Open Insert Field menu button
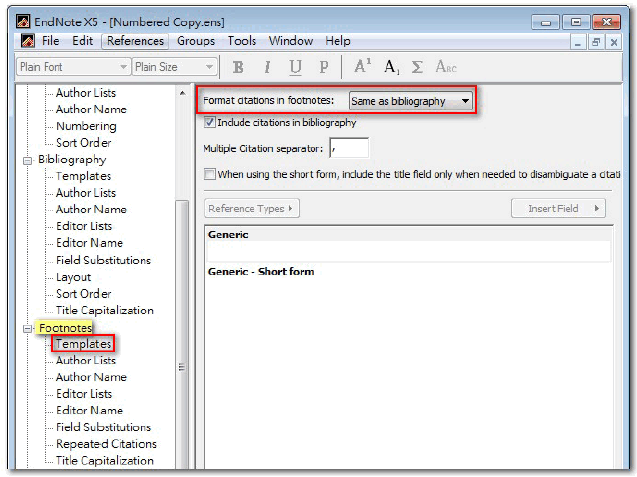Viewport: 637px width, 477px height. [x=558, y=208]
